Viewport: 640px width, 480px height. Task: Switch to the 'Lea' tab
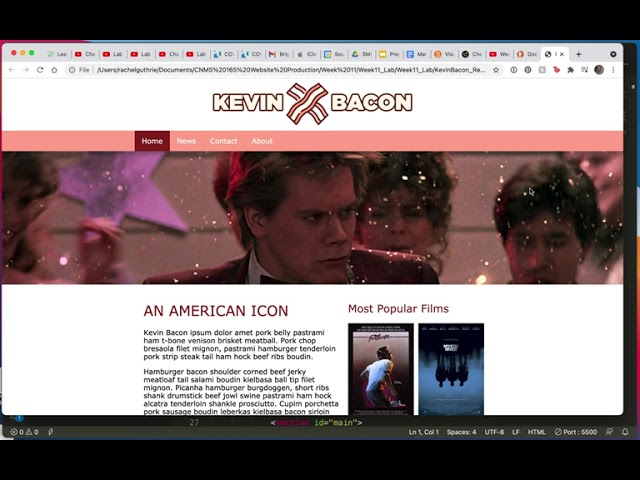pos(57,54)
